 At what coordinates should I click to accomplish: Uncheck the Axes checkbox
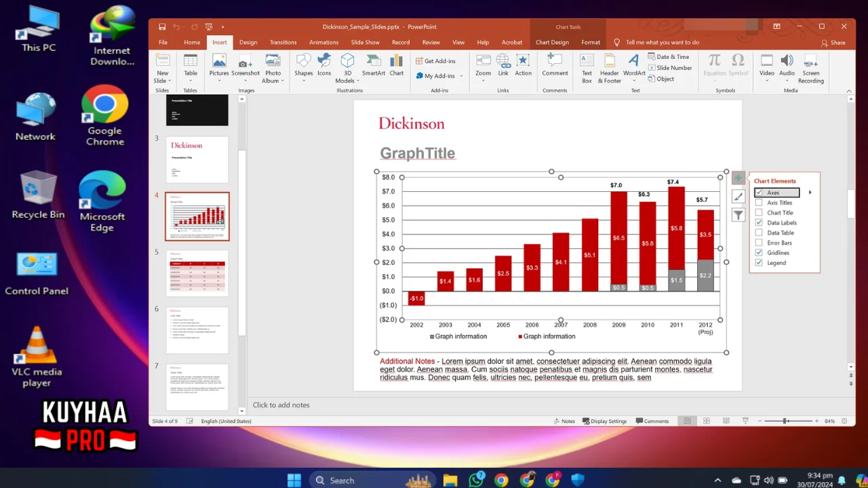[x=759, y=192]
